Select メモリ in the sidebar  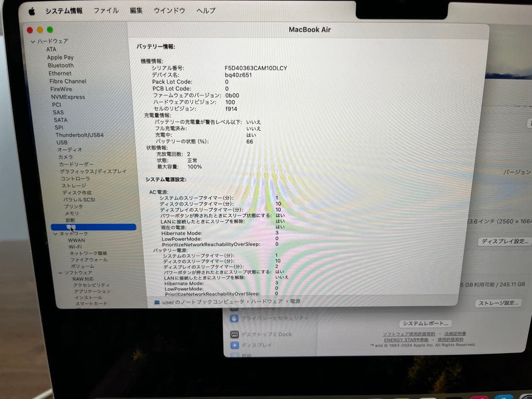coord(71,213)
